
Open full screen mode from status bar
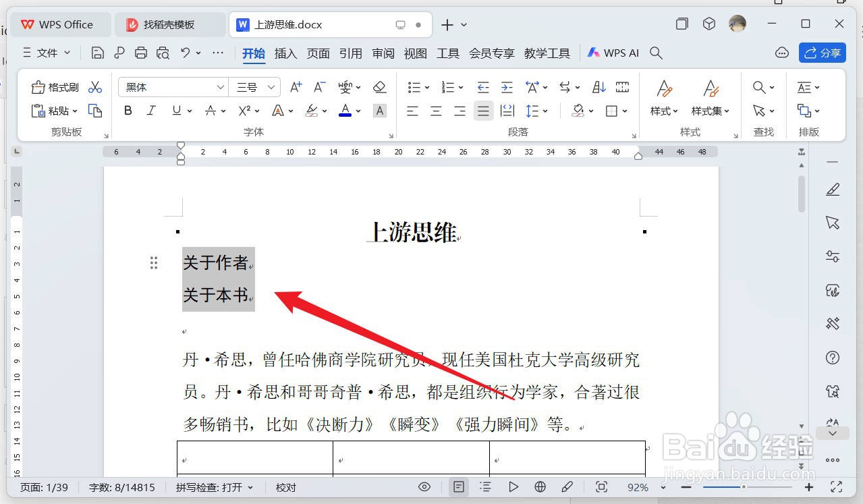pyautogui.click(x=836, y=486)
